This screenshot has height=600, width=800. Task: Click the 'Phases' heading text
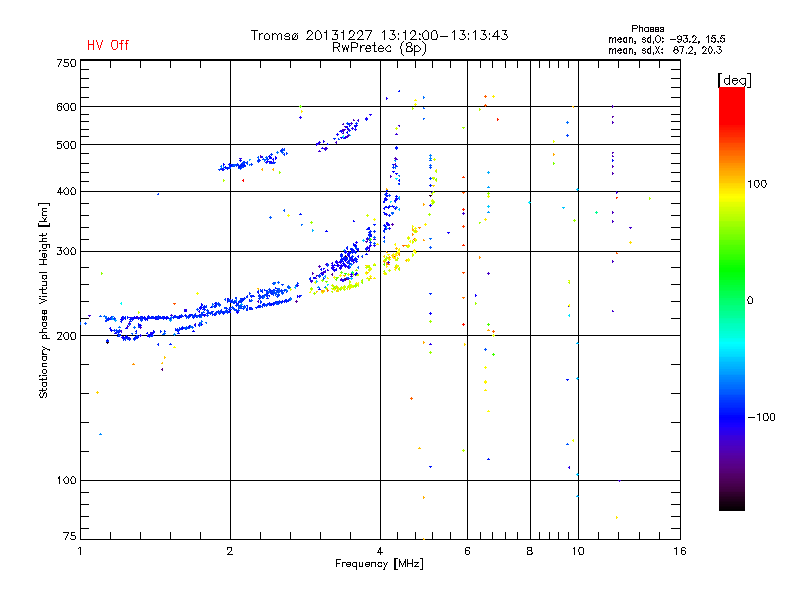pyautogui.click(x=647, y=29)
